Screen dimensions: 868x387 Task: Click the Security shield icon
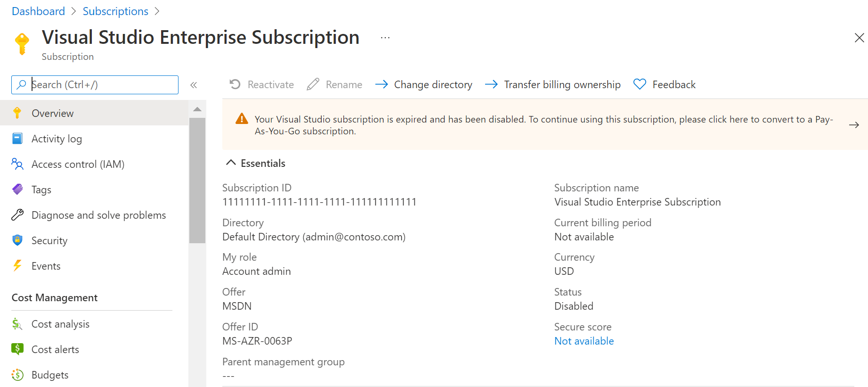pyautogui.click(x=17, y=240)
